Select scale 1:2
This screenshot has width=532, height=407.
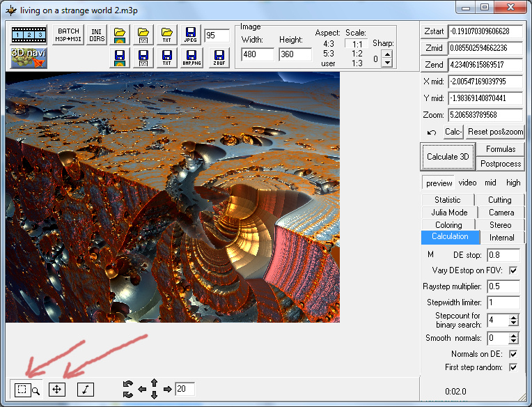pyautogui.click(x=357, y=54)
